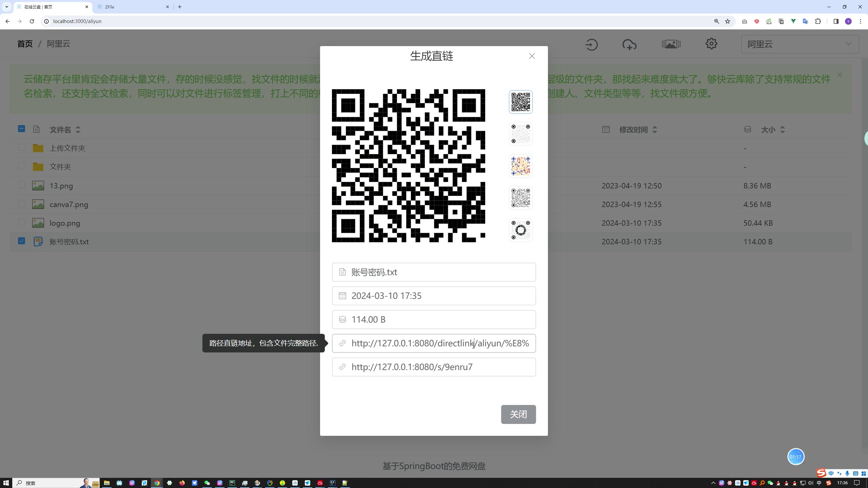Switch to the ZFile browser tab

[x=133, y=7]
